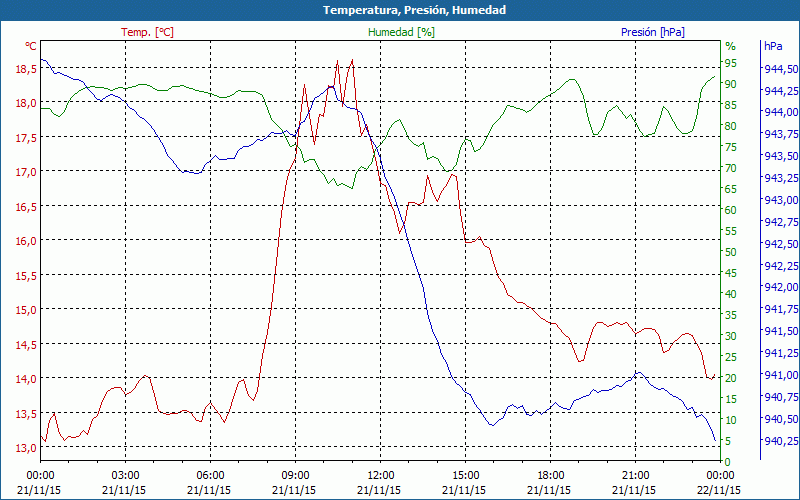Click the green humidity axis value '0'
This screenshot has width=800, height=500.
click(x=728, y=462)
